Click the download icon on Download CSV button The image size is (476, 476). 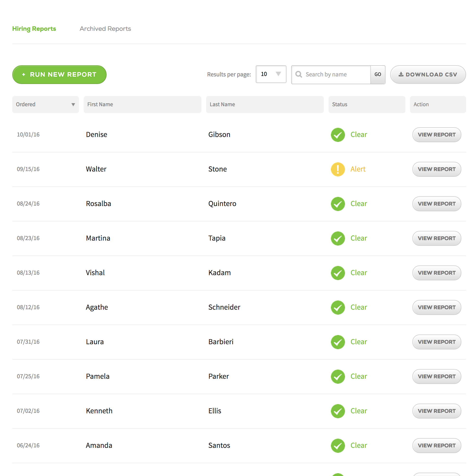click(401, 74)
